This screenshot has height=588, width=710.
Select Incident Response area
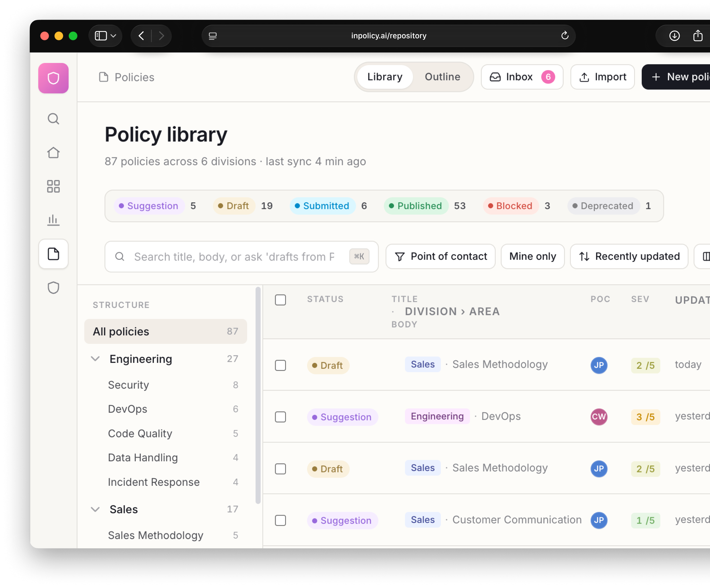coord(166,482)
